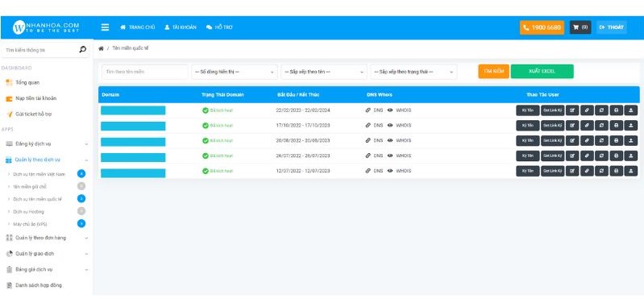Image resolution: width=644 pixels, height=299 pixels.
Task: Open the 'Sắp xếp theo tên' dropdown
Action: click(324, 72)
